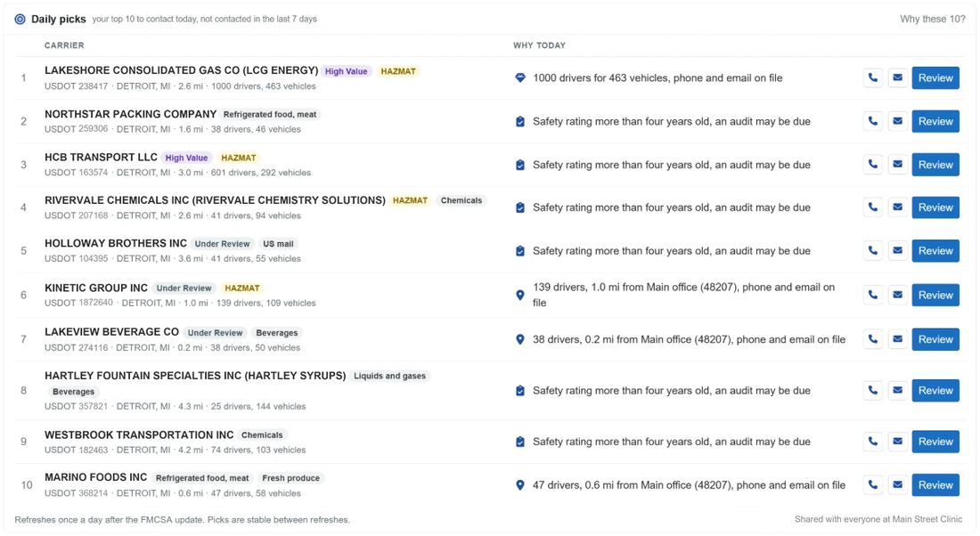This screenshot has height=536, width=980.
Task: Click email icon for Hartley Fountain Specialties
Action: click(897, 391)
